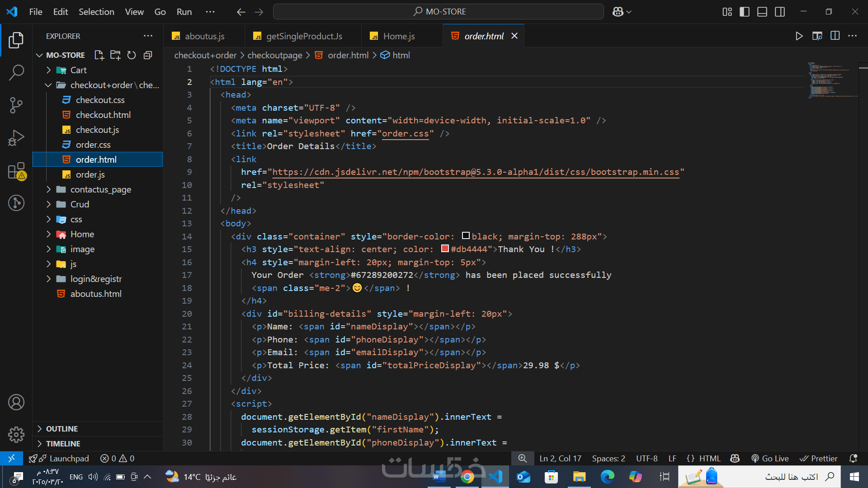This screenshot has height=488, width=868.
Task: Open the Source Control view
Action: pos(16,105)
